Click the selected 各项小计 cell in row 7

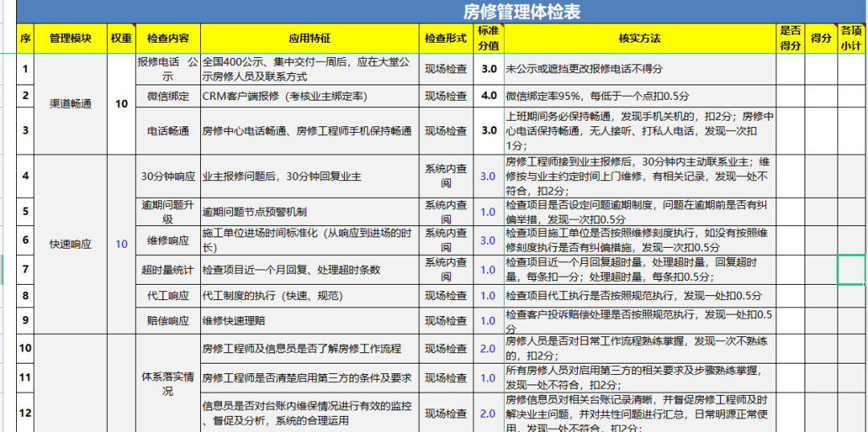click(x=851, y=269)
